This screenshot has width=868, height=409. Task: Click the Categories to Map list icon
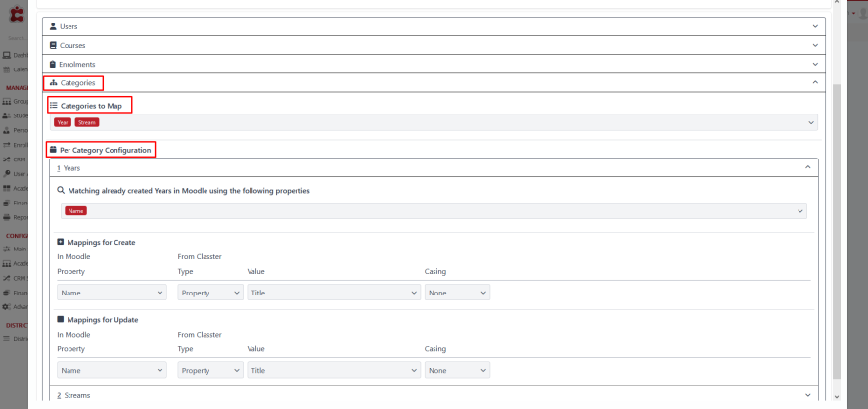[54, 104]
